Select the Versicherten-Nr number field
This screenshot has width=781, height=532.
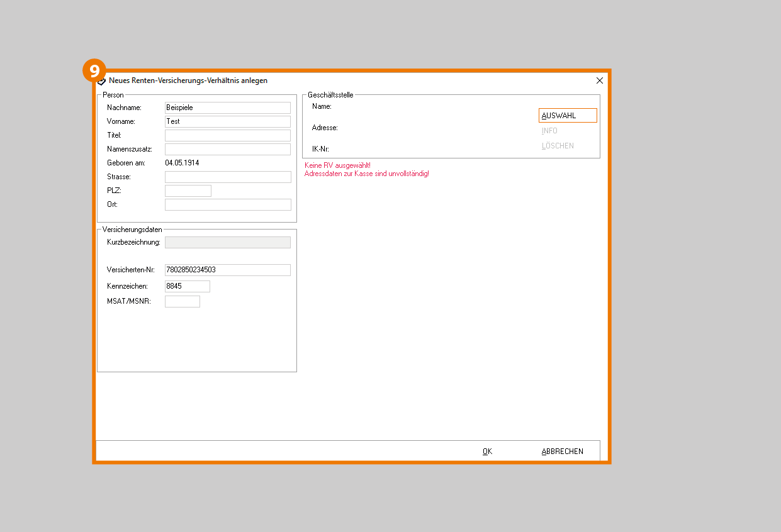pos(227,270)
